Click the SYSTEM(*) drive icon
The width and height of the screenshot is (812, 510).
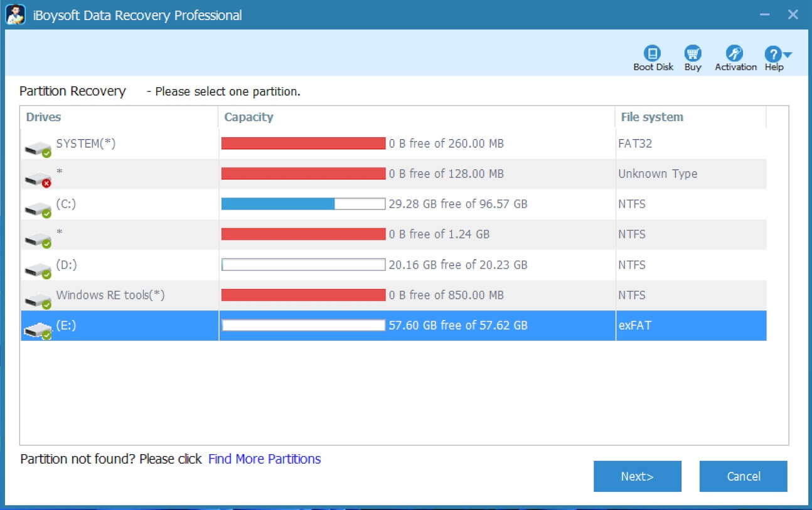click(x=38, y=144)
